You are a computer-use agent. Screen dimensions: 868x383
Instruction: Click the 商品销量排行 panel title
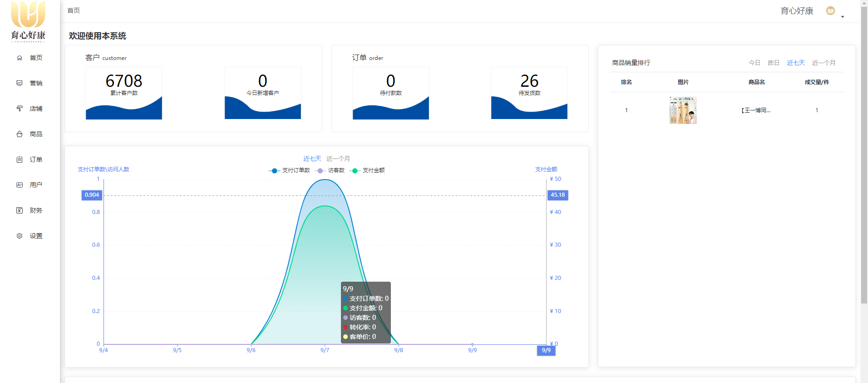(x=631, y=63)
